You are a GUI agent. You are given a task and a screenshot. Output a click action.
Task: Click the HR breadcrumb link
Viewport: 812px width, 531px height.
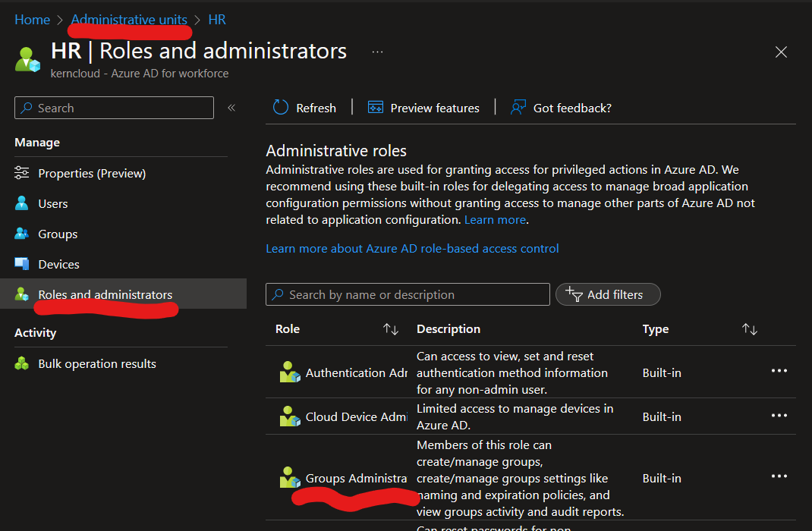(217, 20)
